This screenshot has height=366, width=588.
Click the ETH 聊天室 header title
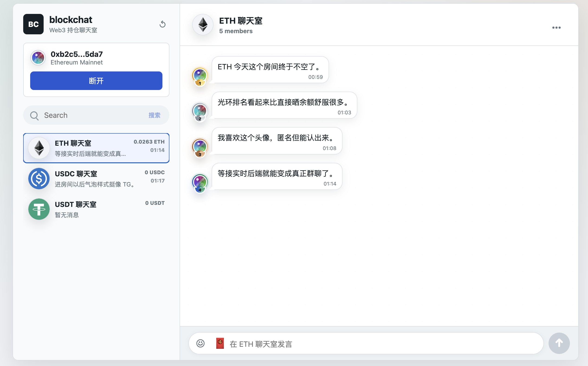[240, 21]
